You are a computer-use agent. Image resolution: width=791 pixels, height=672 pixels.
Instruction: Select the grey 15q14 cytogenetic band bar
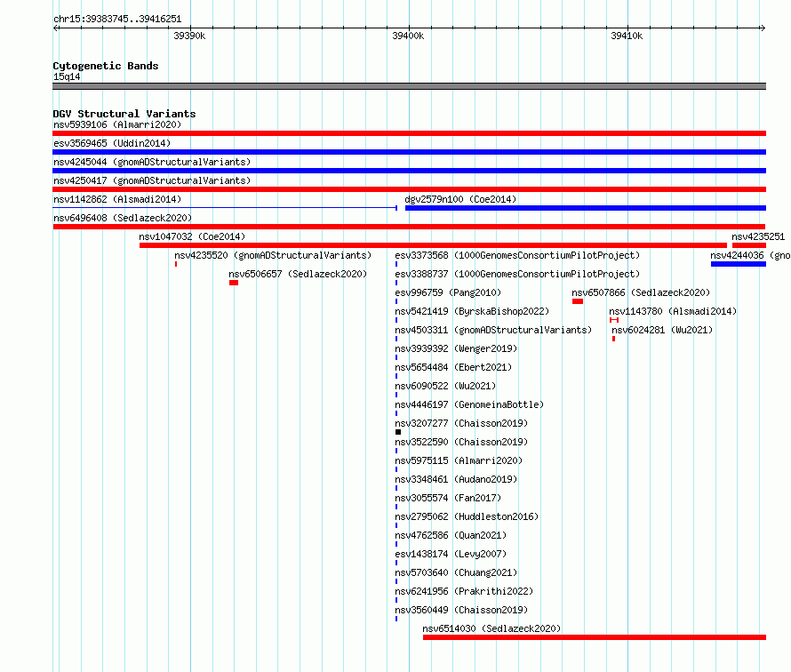409,86
